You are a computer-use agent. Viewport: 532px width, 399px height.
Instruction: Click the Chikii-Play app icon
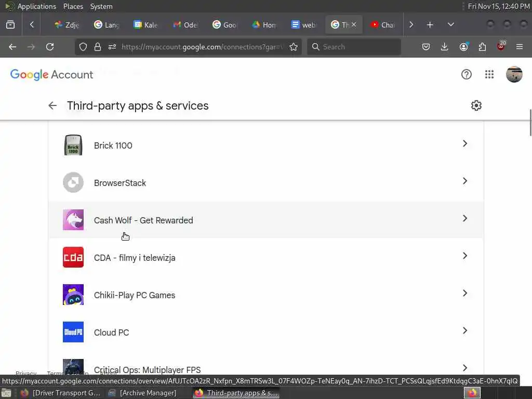(73, 295)
